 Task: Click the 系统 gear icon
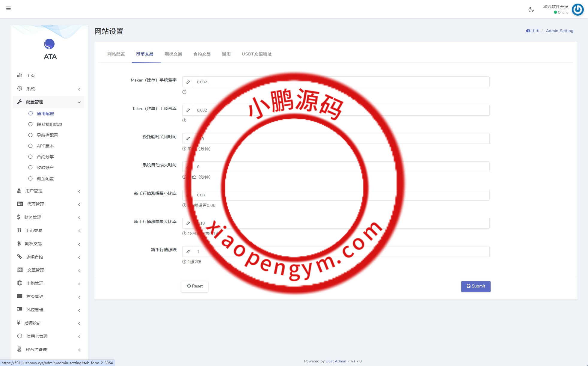click(20, 88)
